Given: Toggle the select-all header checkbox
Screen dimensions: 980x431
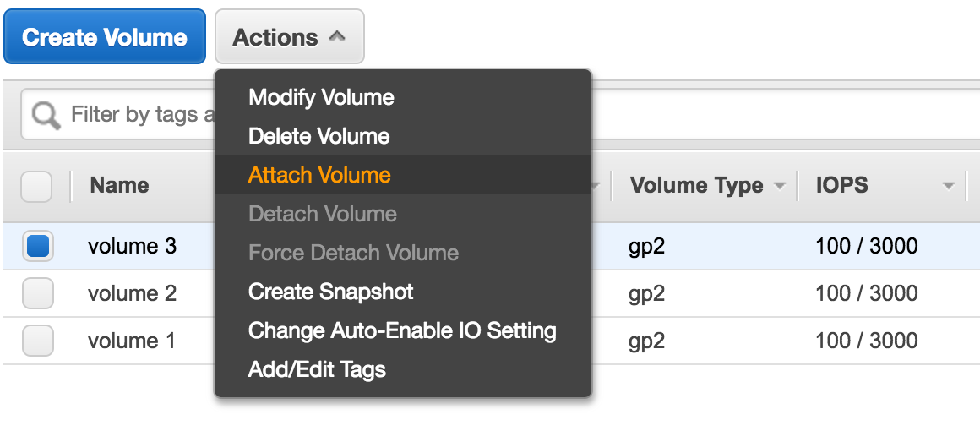Looking at the screenshot, I should [37, 186].
